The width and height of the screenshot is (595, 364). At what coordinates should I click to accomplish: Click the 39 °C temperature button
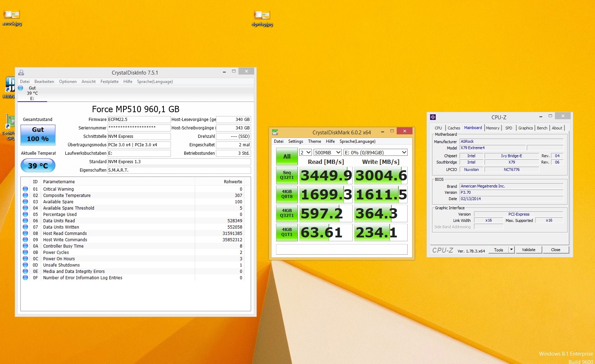38,165
